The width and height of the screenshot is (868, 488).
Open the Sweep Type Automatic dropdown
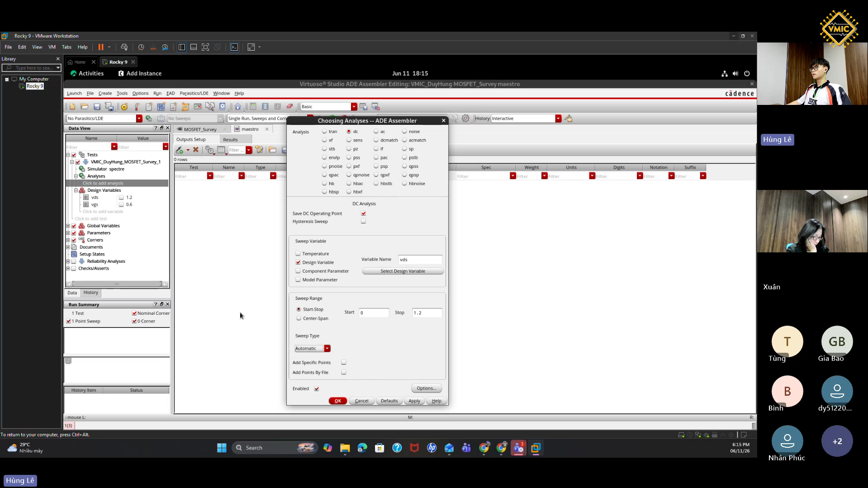pyautogui.click(x=327, y=348)
